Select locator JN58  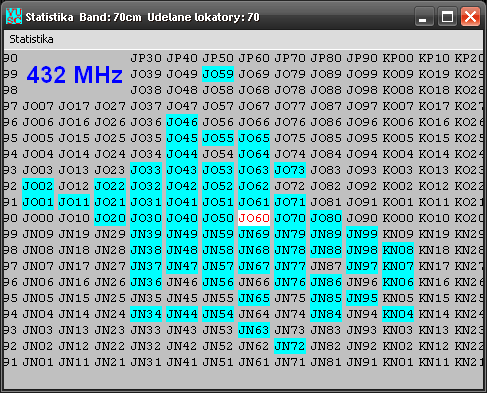click(x=218, y=250)
